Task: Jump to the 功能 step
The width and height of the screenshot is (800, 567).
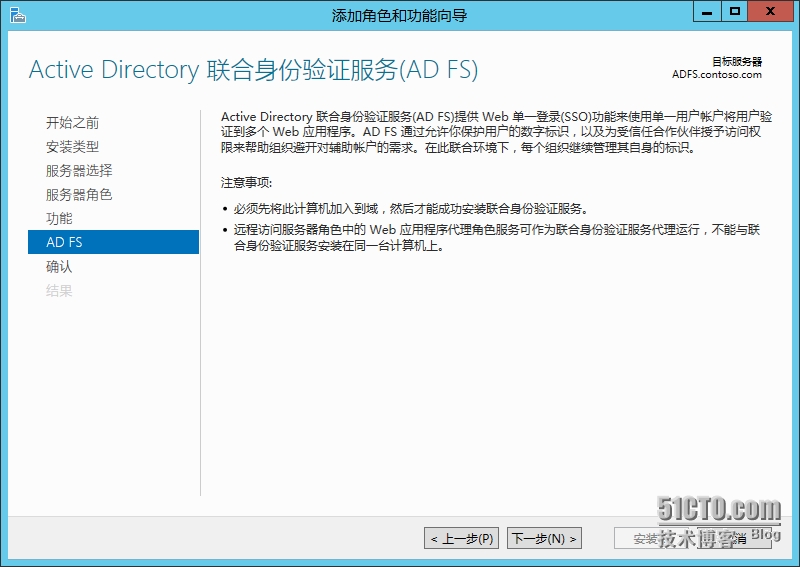Action: tap(59, 219)
